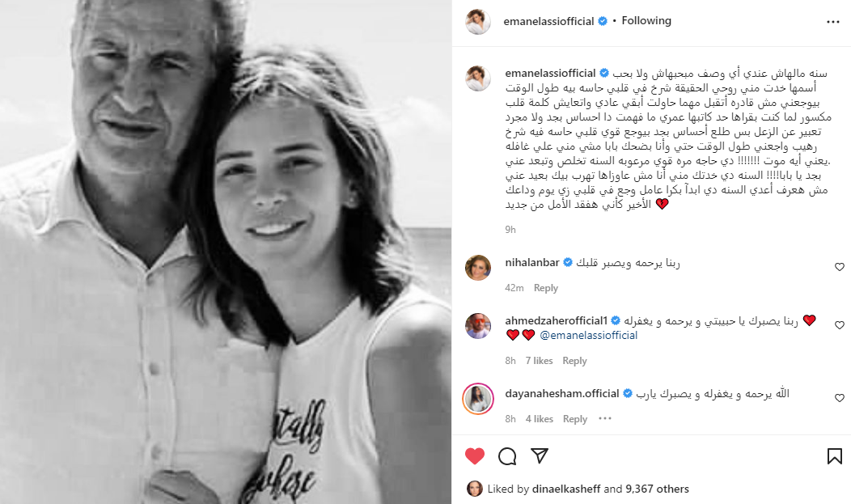Unlike the post with the red heart

tap(475, 456)
